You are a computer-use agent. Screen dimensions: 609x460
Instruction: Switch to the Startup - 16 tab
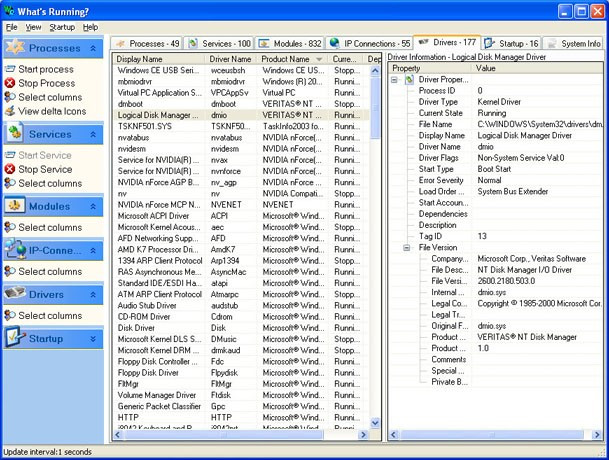[512, 44]
